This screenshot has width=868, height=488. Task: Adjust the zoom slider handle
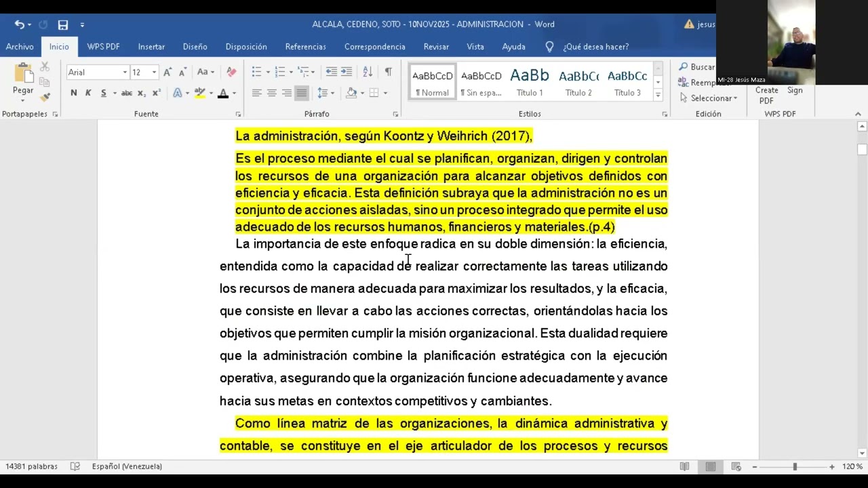pyautogui.click(x=795, y=467)
